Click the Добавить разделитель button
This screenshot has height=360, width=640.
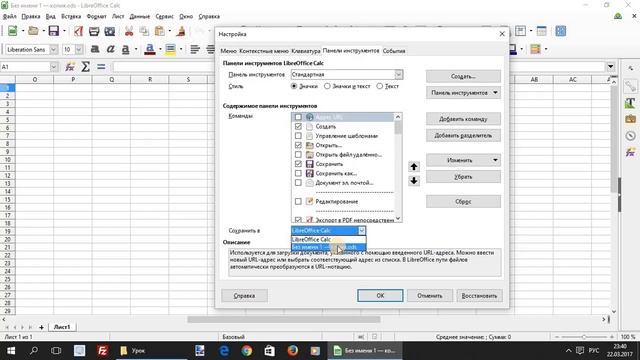point(463,135)
